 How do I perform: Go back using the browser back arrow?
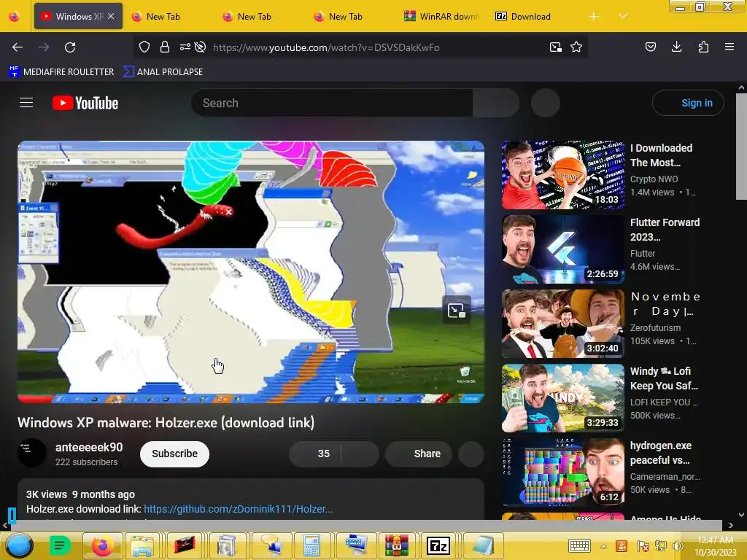[18, 47]
